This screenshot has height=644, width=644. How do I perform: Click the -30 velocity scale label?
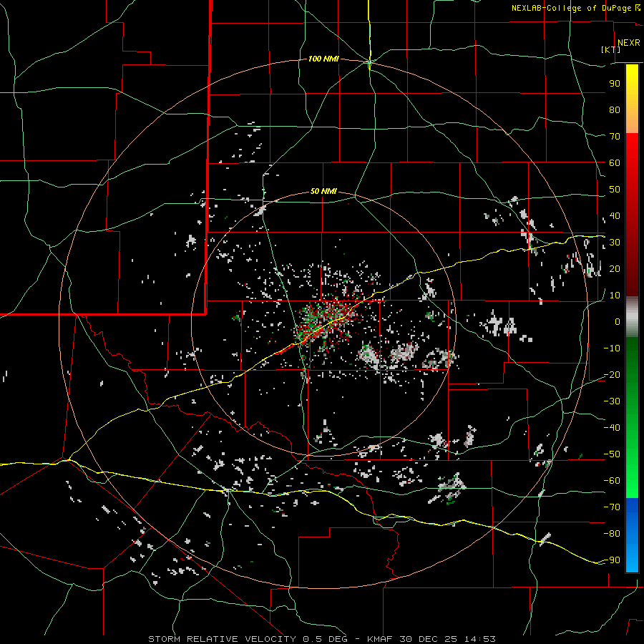[612, 401]
